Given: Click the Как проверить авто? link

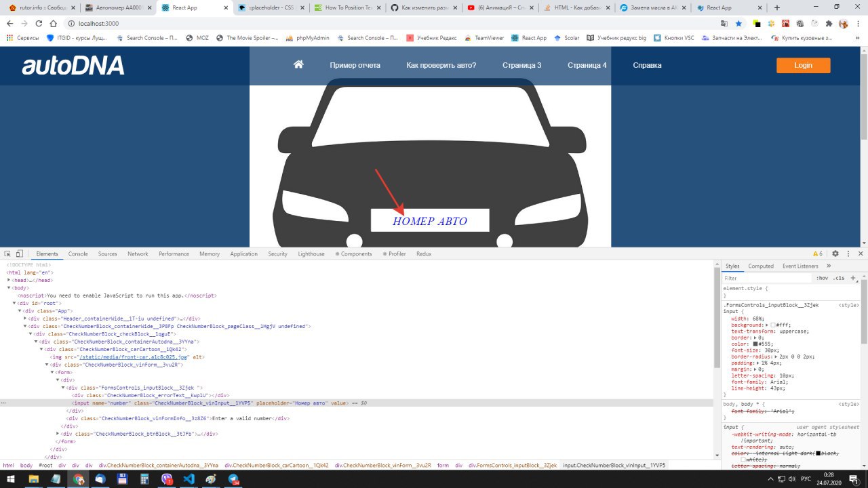Looking at the screenshot, I should coord(441,66).
